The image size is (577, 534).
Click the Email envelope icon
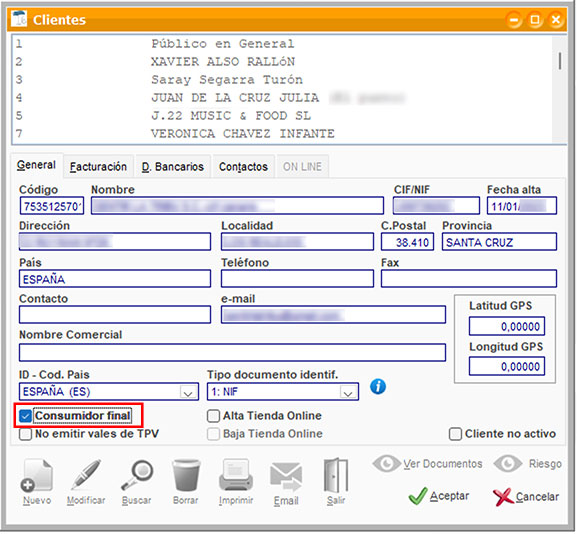point(286,477)
